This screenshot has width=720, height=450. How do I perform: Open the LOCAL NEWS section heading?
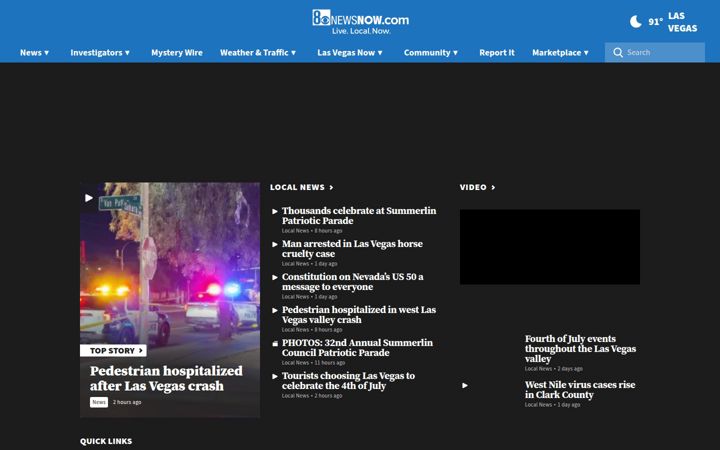coord(297,187)
